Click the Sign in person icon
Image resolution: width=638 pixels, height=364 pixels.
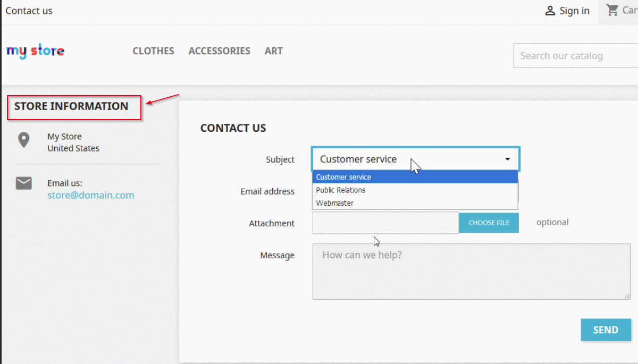pos(550,11)
